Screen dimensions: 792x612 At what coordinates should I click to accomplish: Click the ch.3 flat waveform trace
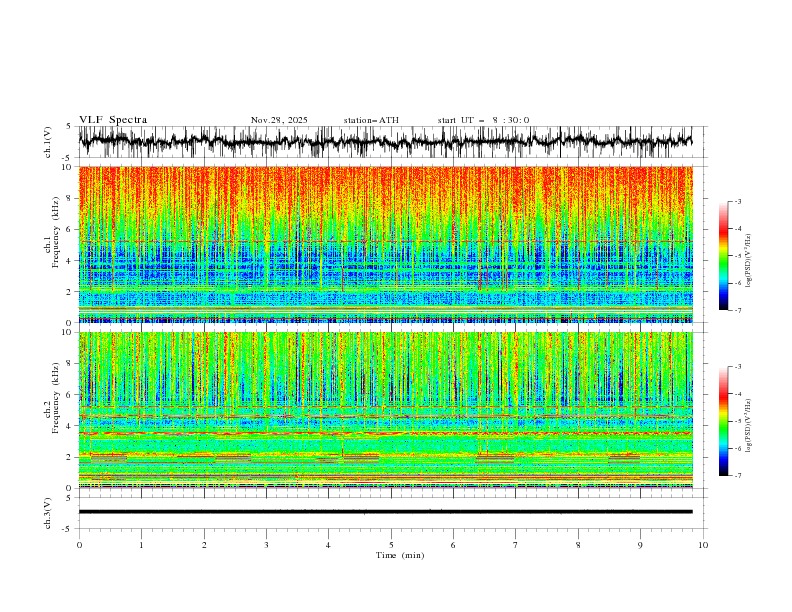385,512
